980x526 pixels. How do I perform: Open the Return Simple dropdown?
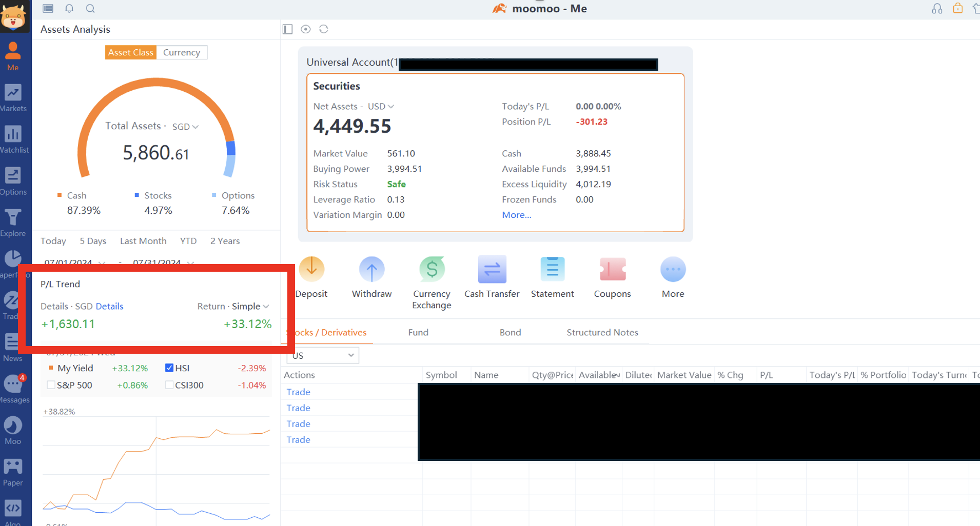tap(250, 307)
